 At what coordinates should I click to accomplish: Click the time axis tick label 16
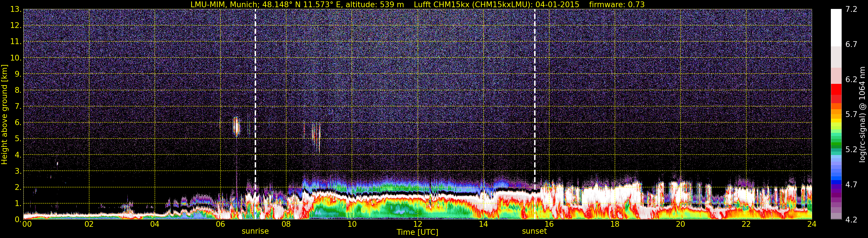pyautogui.click(x=549, y=224)
